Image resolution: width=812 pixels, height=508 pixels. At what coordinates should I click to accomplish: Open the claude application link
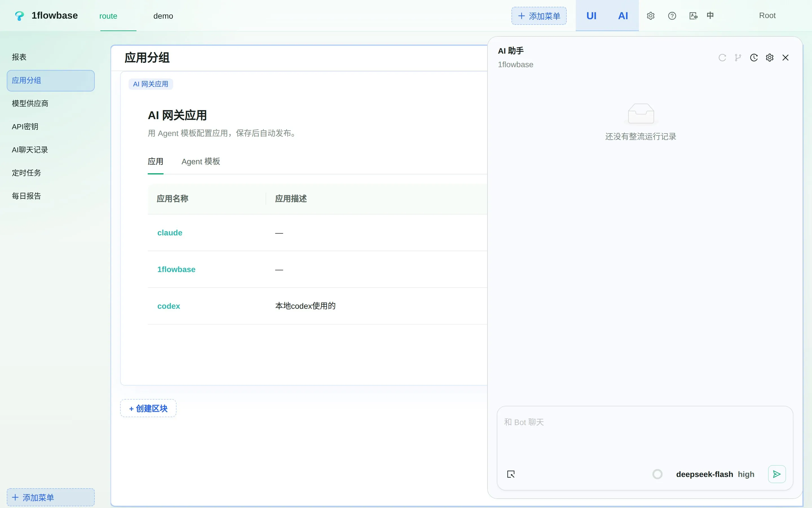[x=170, y=233]
